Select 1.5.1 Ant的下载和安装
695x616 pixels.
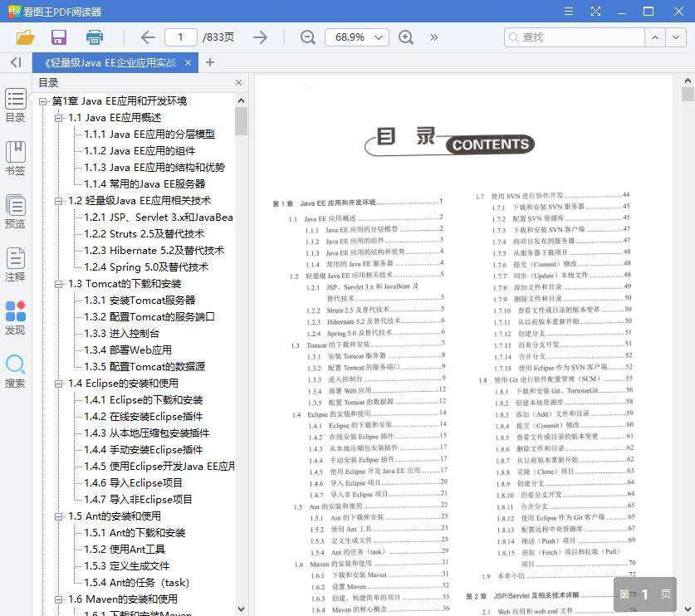(135, 533)
